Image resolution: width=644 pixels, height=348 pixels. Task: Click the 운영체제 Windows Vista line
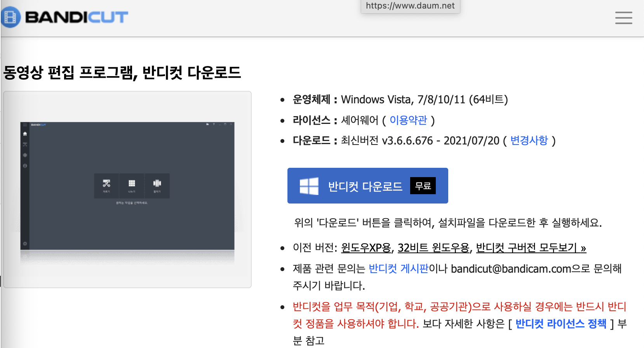tap(400, 99)
